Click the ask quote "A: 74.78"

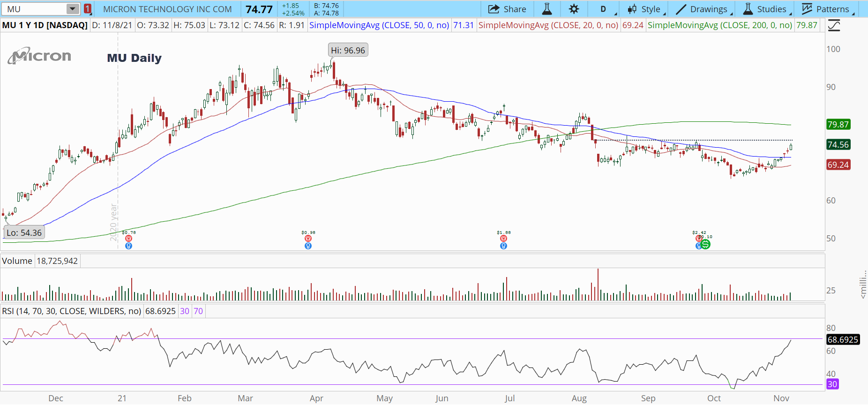pos(326,13)
